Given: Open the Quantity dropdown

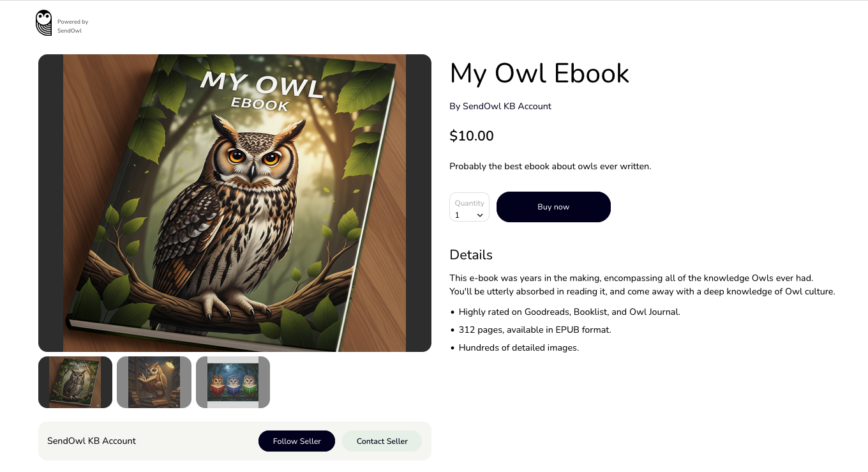Looking at the screenshot, I should [469, 207].
